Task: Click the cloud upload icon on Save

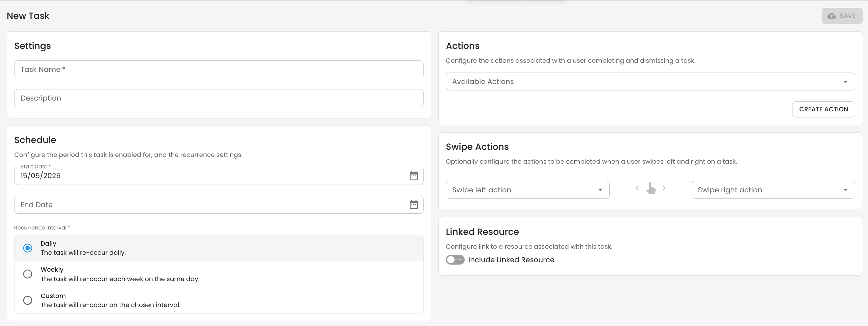Action: (832, 16)
